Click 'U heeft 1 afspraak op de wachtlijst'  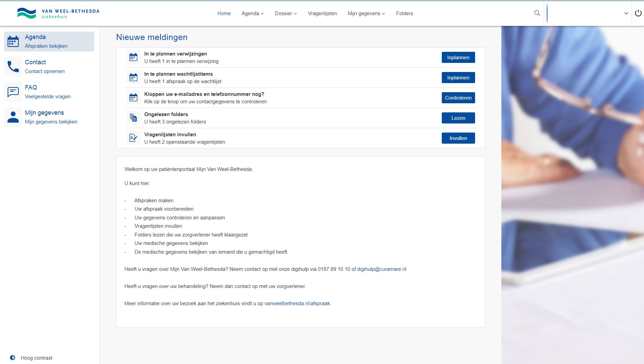[x=183, y=81]
